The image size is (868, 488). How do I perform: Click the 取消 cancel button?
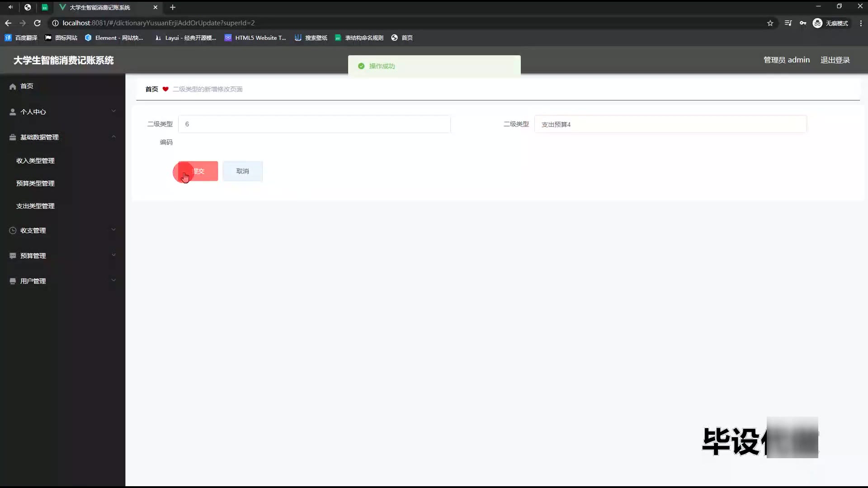(x=242, y=171)
